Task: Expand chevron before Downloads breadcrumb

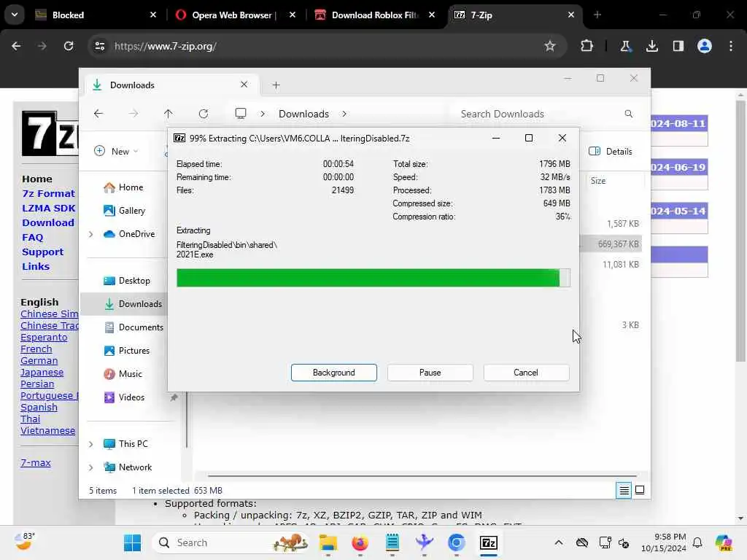Action: (x=263, y=114)
